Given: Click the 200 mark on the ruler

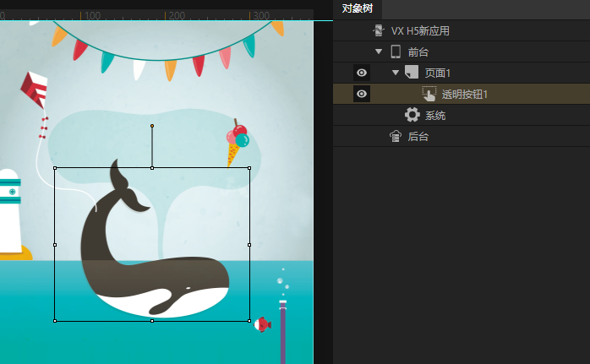Looking at the screenshot, I should (x=177, y=15).
